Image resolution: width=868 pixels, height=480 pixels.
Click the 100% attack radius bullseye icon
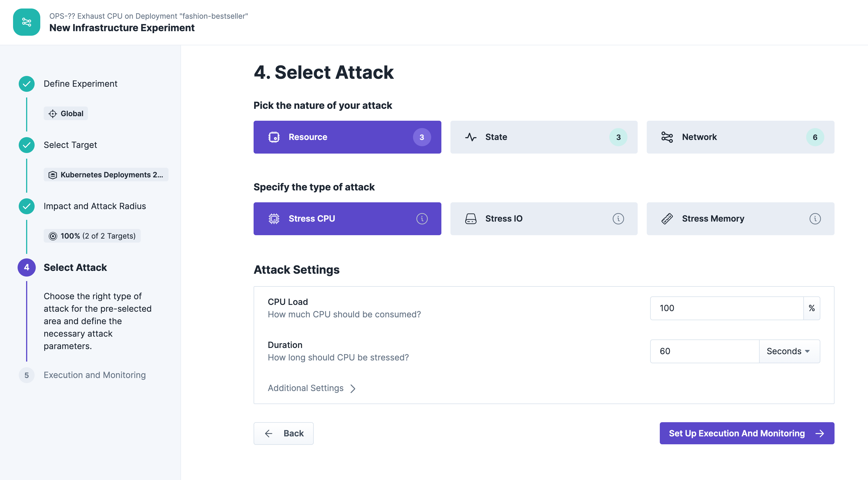click(x=52, y=236)
